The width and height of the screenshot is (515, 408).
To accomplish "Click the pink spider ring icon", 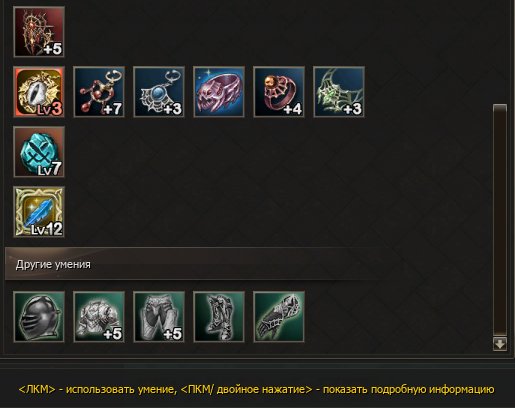I will 219,92.
